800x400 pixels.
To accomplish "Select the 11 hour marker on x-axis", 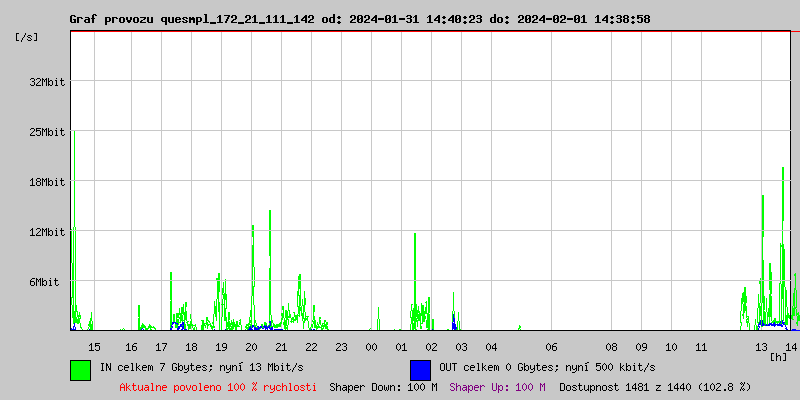I will click(x=701, y=347).
